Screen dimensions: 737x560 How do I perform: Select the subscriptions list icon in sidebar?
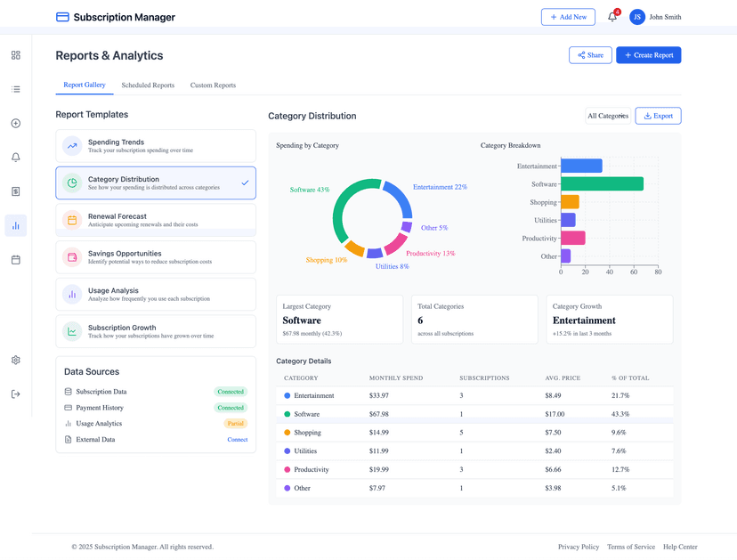click(x=15, y=89)
